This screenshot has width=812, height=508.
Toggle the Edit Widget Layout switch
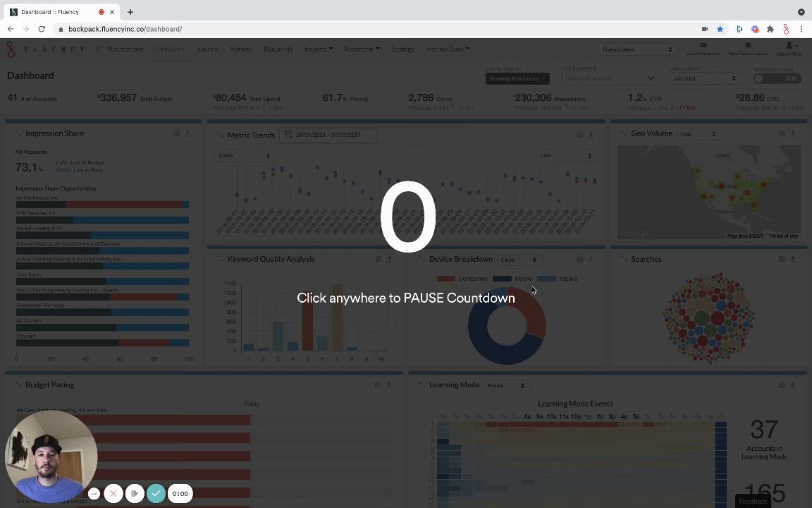777,78
